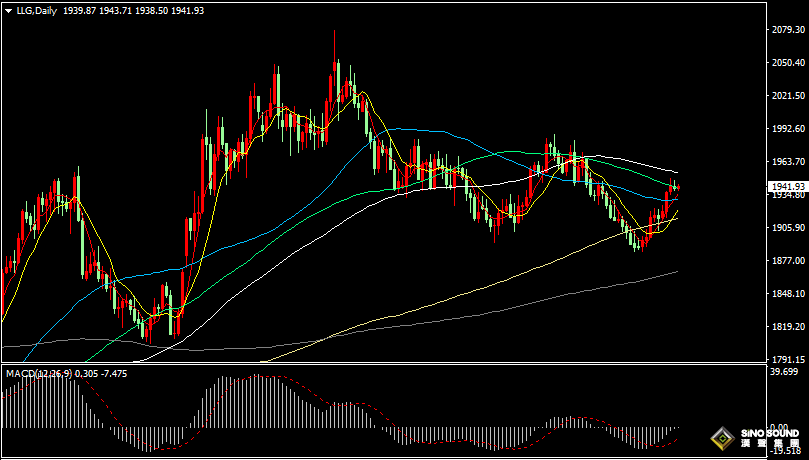Click the 2050.40 price axis label
The image size is (809, 460).
pyautogui.click(x=788, y=63)
